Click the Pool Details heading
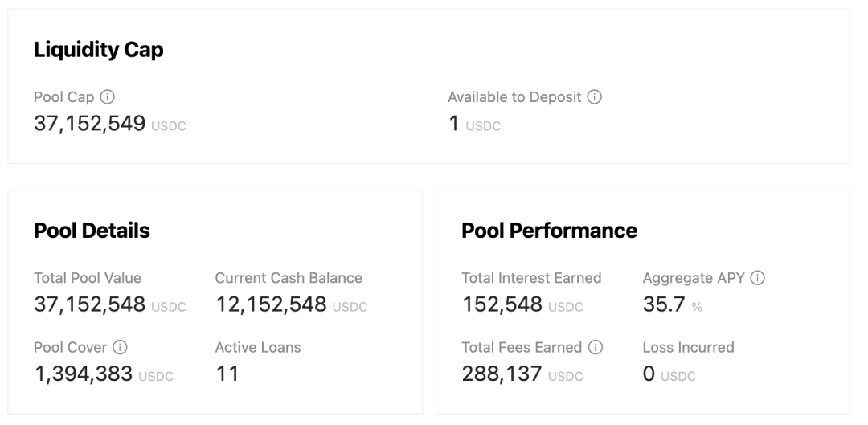The height and width of the screenshot is (425, 868). pos(92,231)
